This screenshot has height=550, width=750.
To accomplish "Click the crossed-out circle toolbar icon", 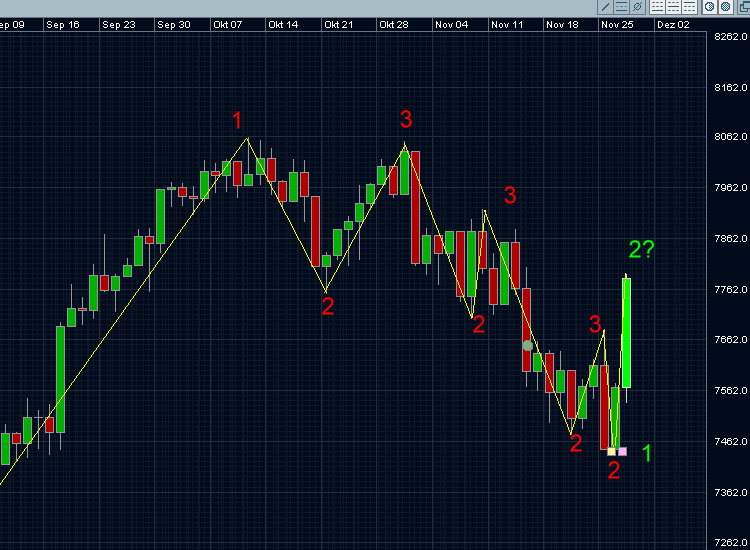I will pos(638,7).
